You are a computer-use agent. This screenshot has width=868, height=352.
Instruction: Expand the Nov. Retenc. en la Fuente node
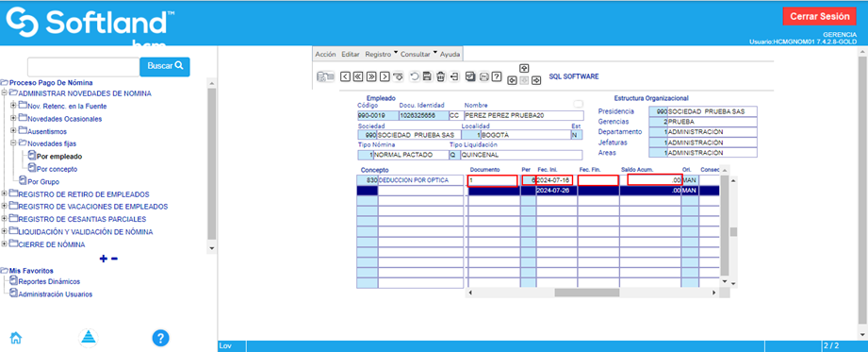coord(14,106)
